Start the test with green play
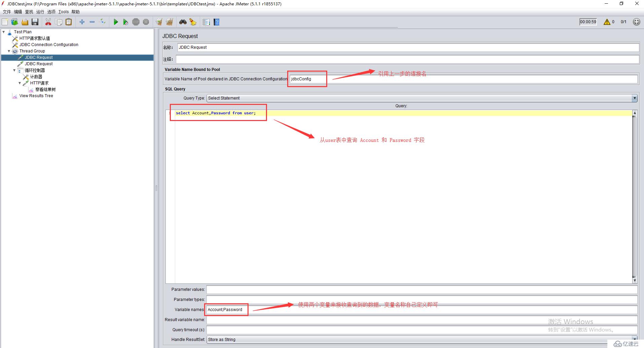The width and height of the screenshot is (644, 348). tap(116, 22)
